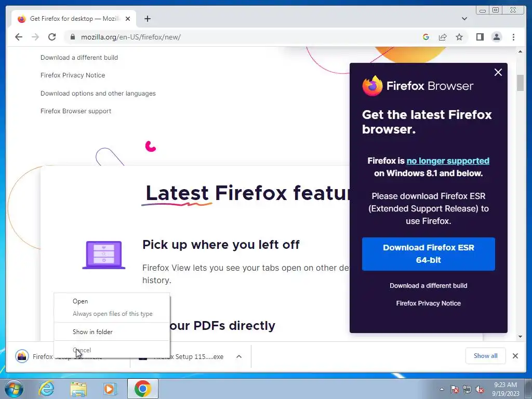Open Firefox Browser support link

[76, 111]
